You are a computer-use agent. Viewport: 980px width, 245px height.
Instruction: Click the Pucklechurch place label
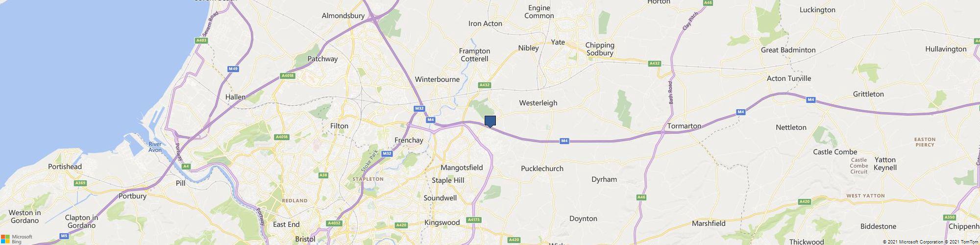coord(542,169)
